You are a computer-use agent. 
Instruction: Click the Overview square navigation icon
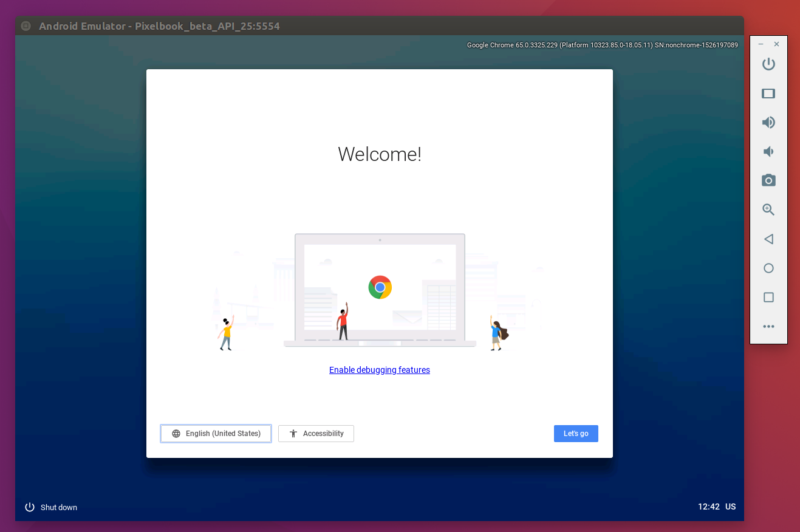point(768,298)
